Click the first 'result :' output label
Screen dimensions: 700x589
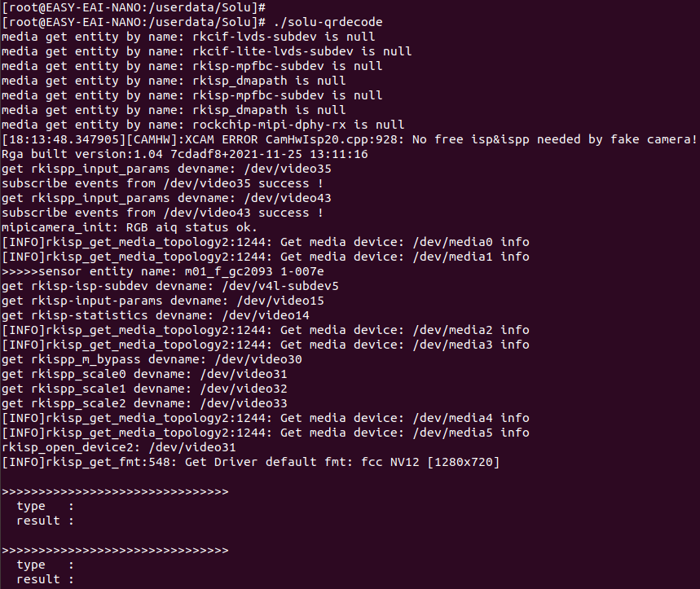[45, 521]
